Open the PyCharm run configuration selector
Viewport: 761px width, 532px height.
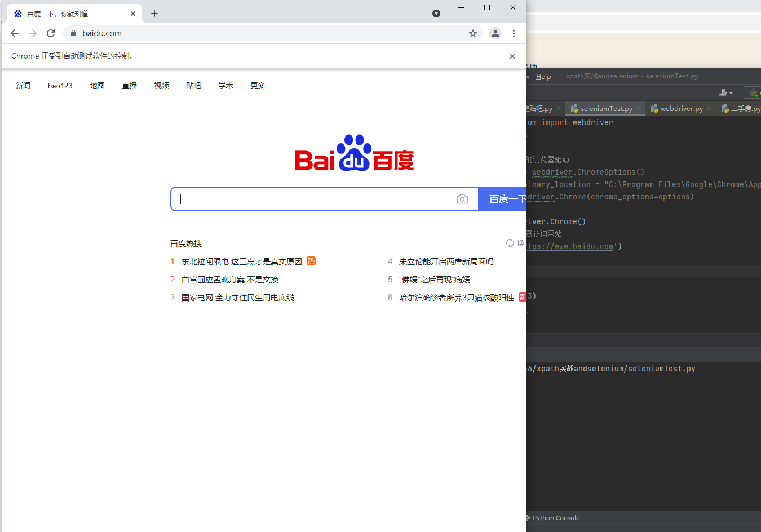[x=753, y=92]
